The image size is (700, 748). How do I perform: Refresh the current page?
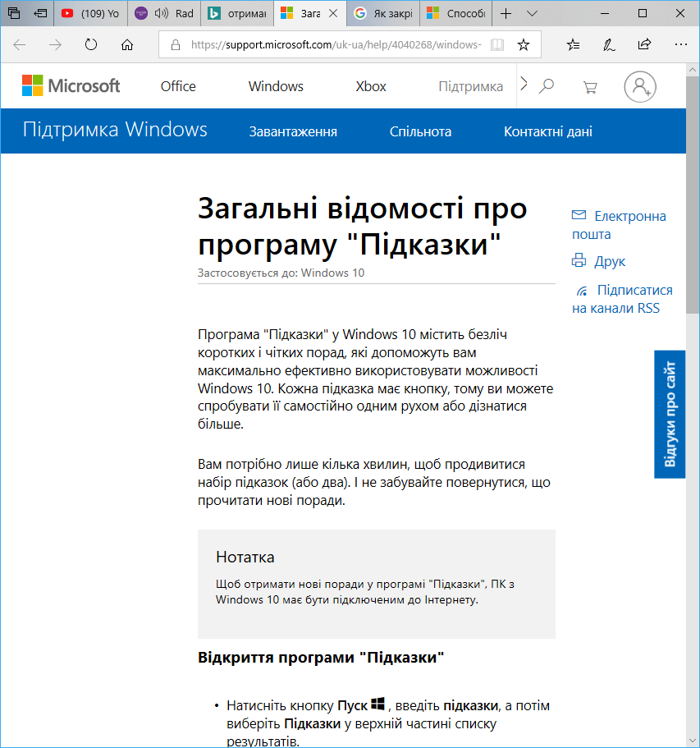point(91,45)
